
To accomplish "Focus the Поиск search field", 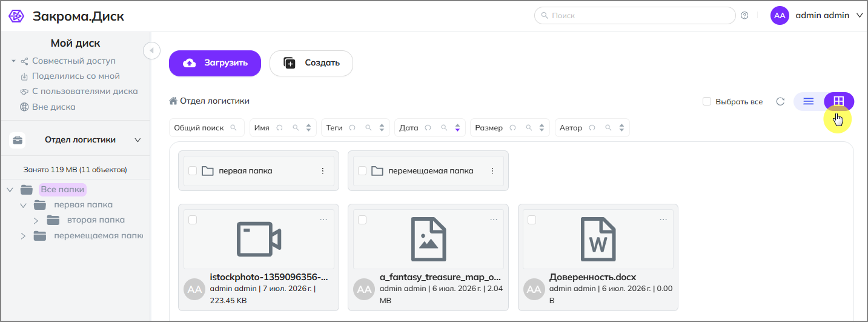I will (x=635, y=15).
